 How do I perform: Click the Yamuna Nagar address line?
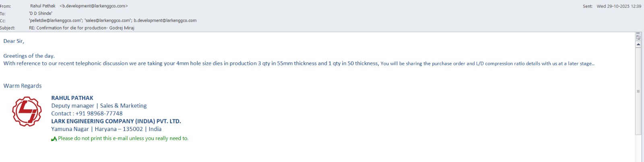coord(106,129)
